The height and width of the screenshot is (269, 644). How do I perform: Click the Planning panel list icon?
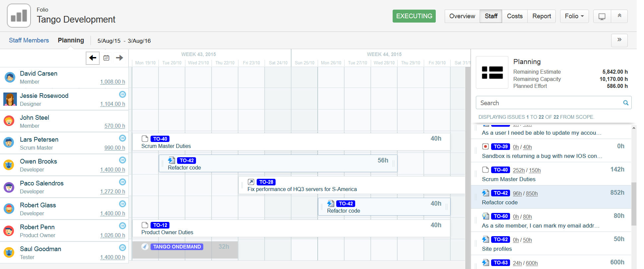[492, 72]
